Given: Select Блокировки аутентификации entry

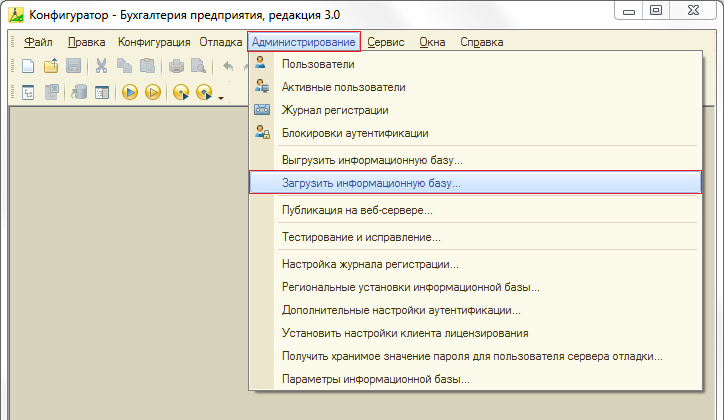Looking at the screenshot, I should click(x=476, y=133).
